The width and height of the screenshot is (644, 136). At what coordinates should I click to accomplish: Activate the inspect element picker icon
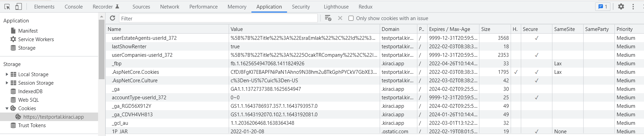tap(7, 6)
